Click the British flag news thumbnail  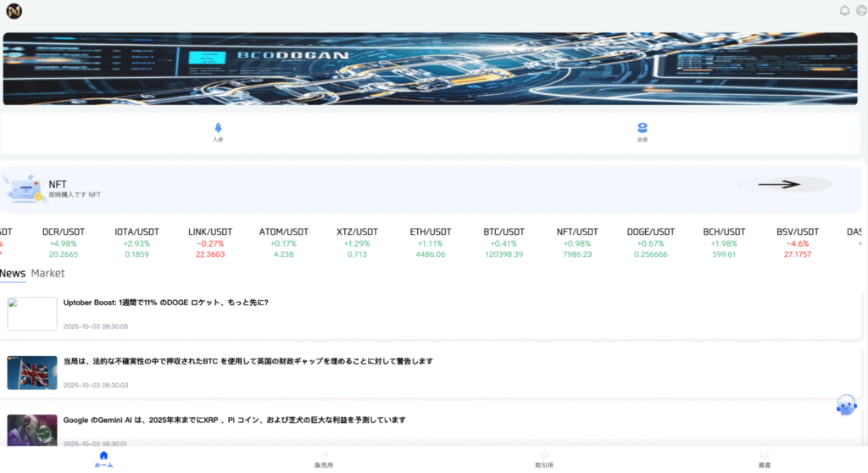[32, 372]
